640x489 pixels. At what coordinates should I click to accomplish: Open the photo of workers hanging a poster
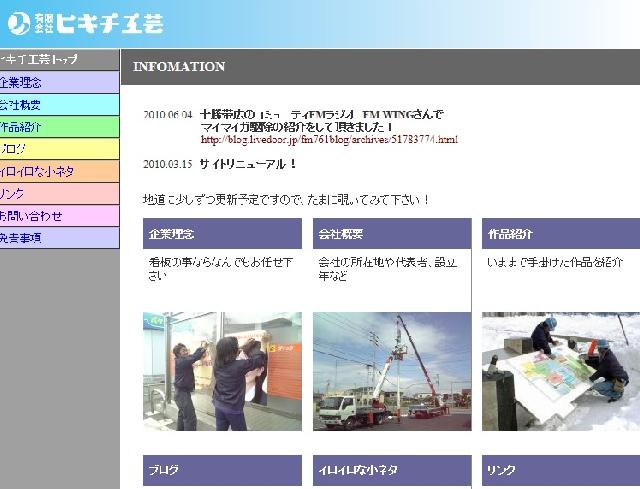coord(222,371)
